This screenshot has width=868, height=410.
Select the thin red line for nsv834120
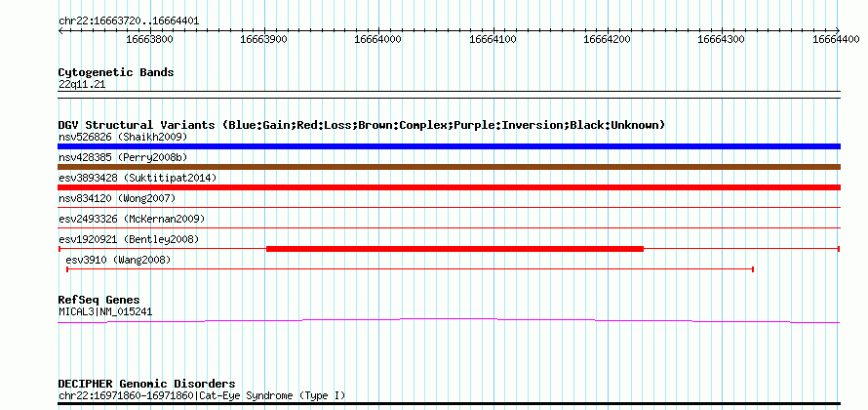click(449, 207)
